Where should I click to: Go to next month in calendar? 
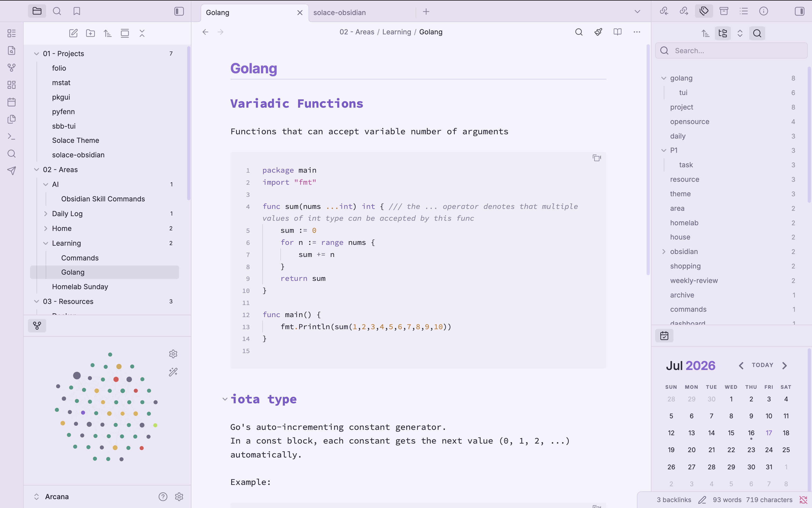[784, 365]
